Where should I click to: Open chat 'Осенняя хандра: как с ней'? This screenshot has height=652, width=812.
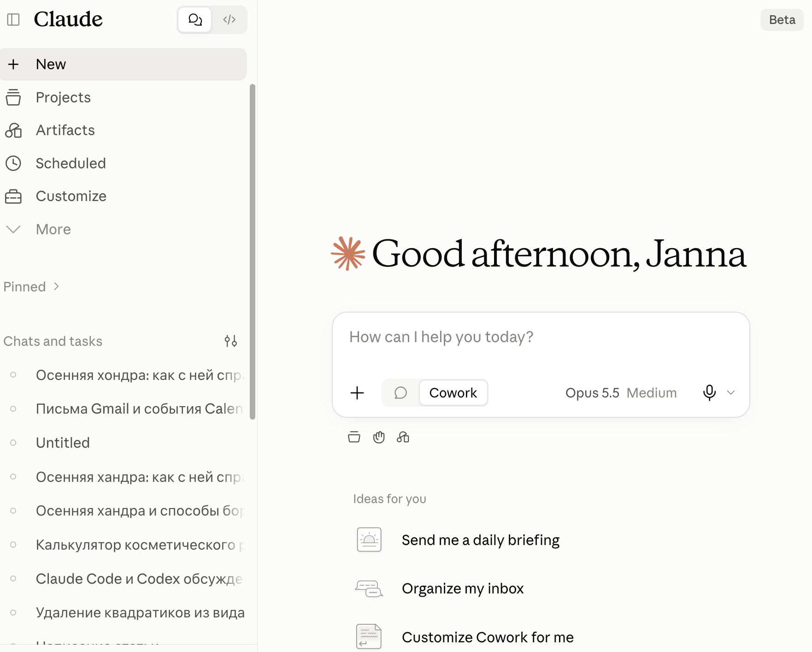pos(123,477)
